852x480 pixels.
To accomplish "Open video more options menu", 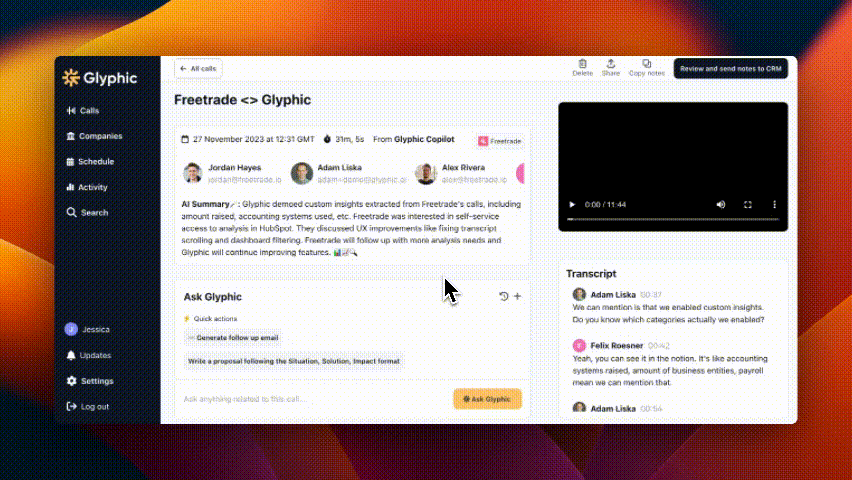I will (774, 204).
